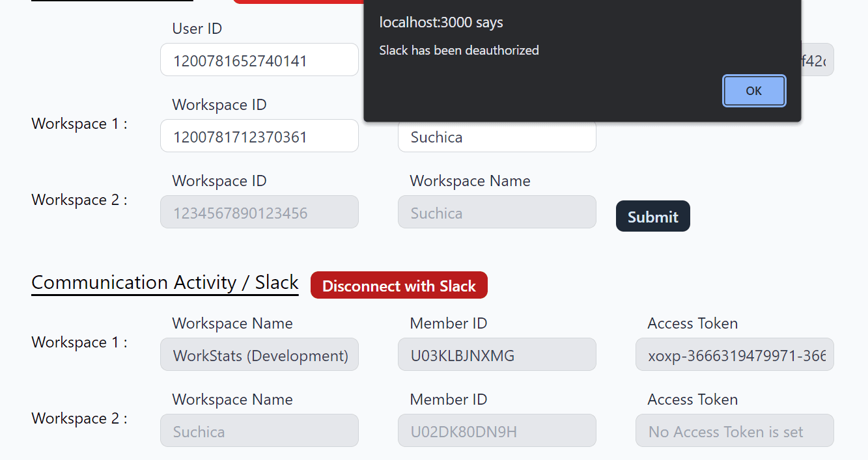The image size is (868, 460).
Task: Click Workspace 2 label in Slack section
Action: click(79, 418)
